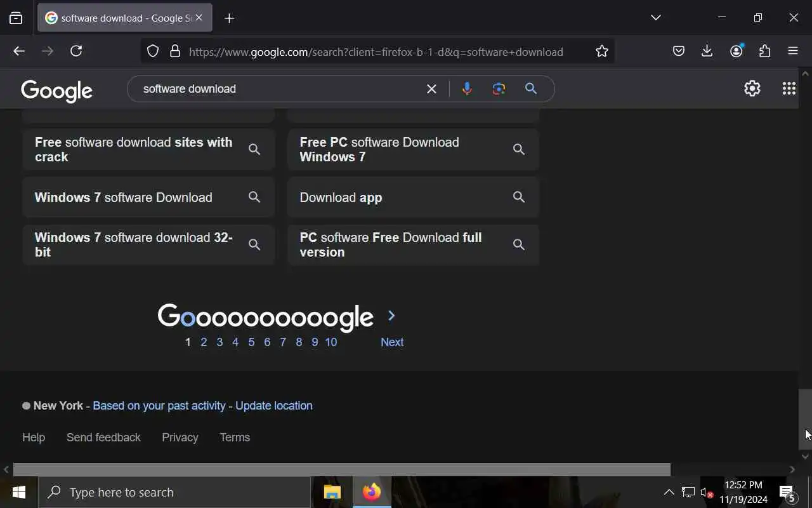
Task: Open Google quick settings gear
Action: tap(752, 88)
